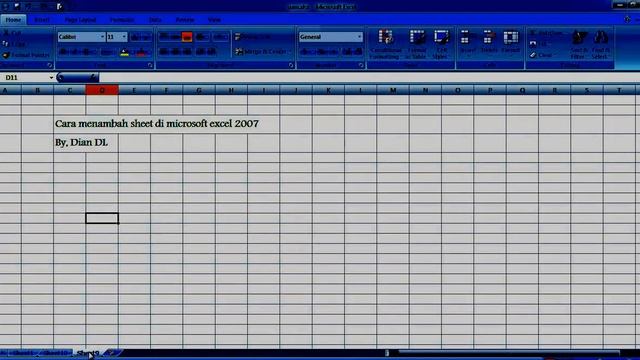
Task: Open the Merge & Center dropdown
Action: [x=291, y=52]
